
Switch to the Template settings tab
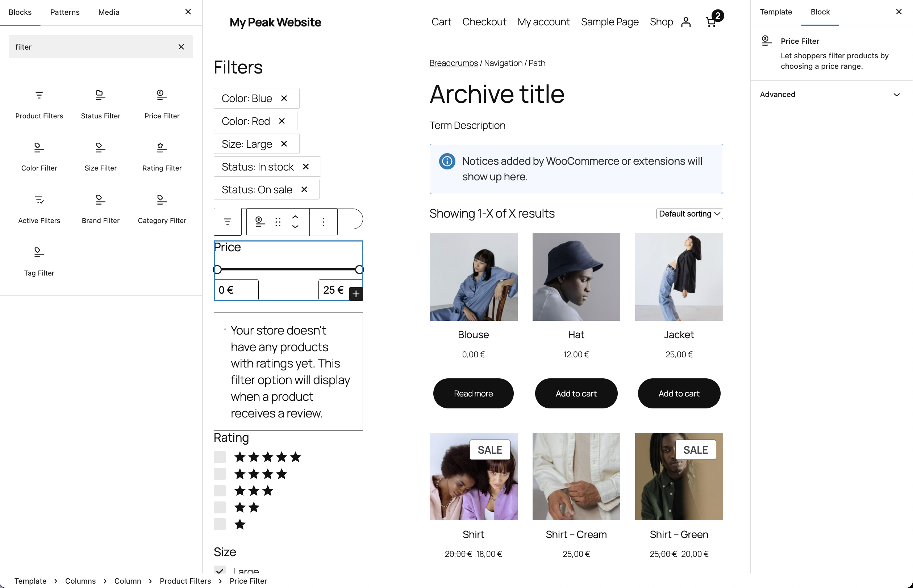[776, 12]
